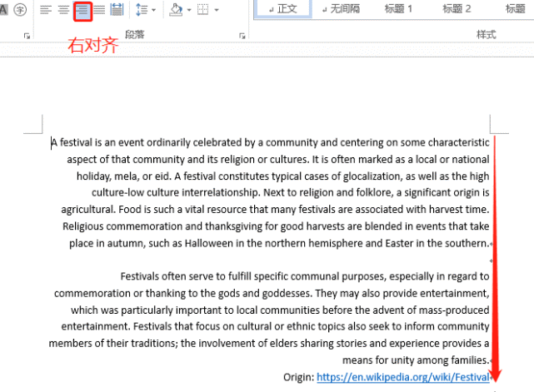Click the line starting 'Festivals often serve to fulfill'
This screenshot has width=534, height=392.
coord(305,276)
